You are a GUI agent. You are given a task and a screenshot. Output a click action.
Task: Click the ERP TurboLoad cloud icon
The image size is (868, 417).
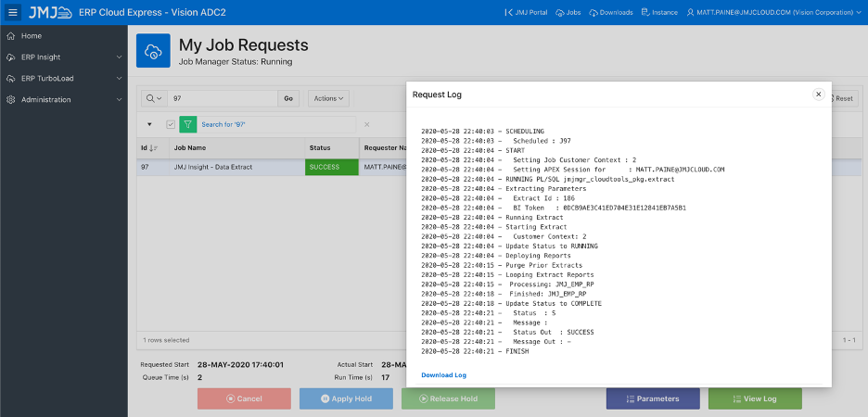(10, 79)
